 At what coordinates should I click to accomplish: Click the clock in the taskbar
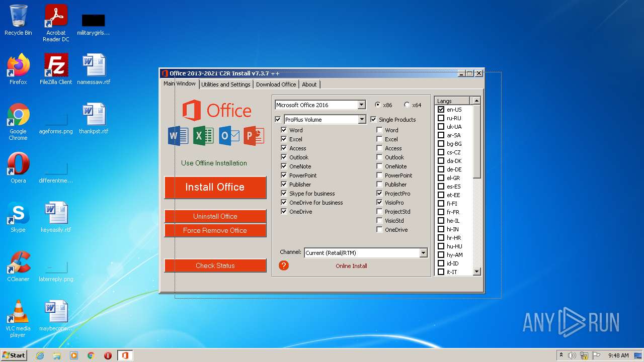[618, 355]
